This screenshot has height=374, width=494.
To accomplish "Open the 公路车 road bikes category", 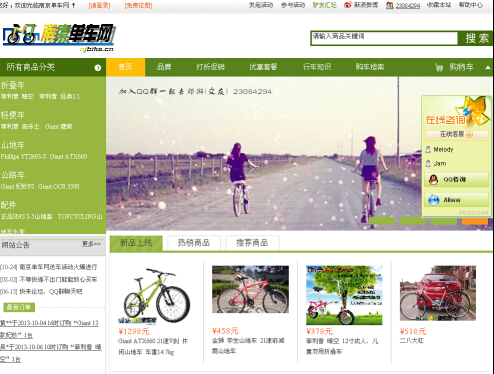I will [x=13, y=175].
